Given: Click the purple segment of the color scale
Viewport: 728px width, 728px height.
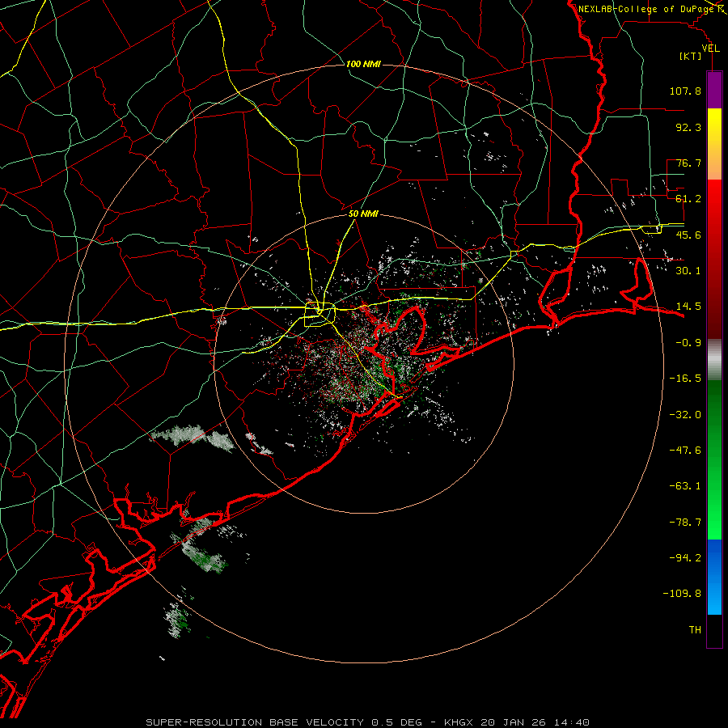Looking at the screenshot, I should 714,90.
